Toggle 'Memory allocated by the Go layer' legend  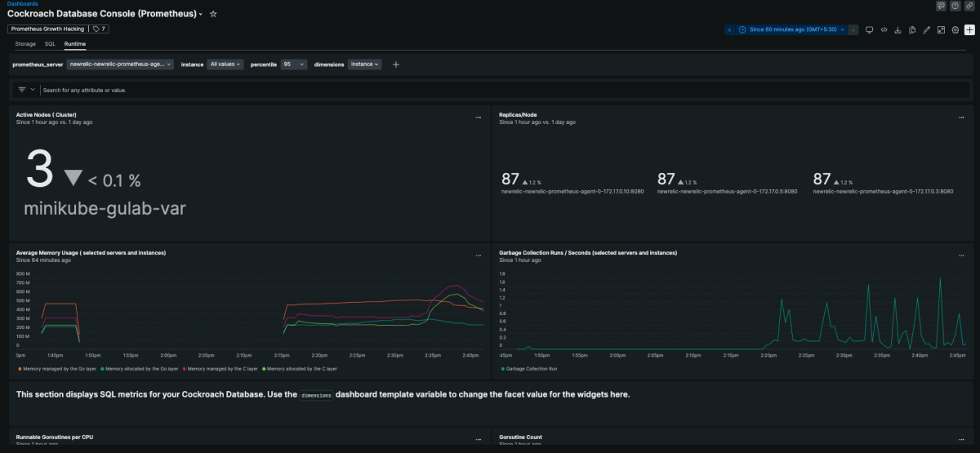pyautogui.click(x=140, y=369)
